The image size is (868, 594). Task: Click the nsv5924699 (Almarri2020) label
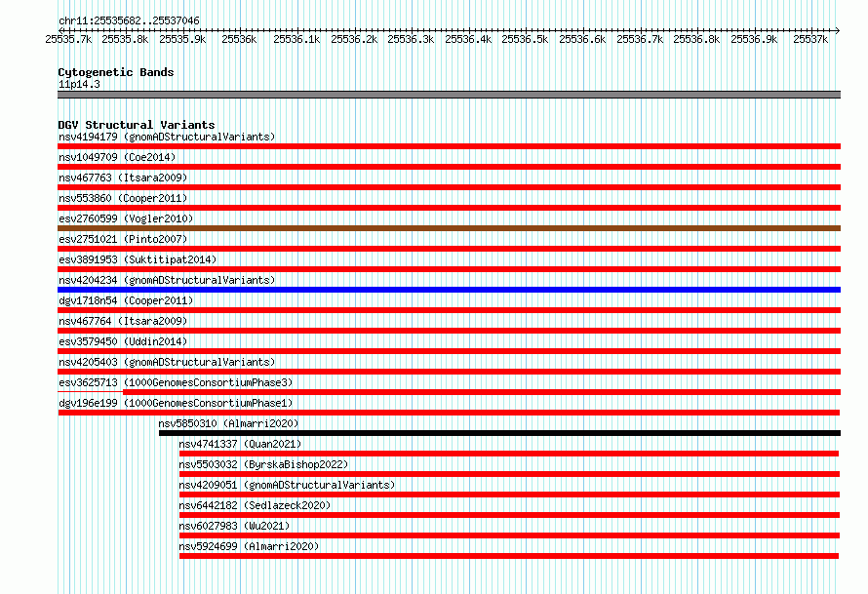[249, 546]
